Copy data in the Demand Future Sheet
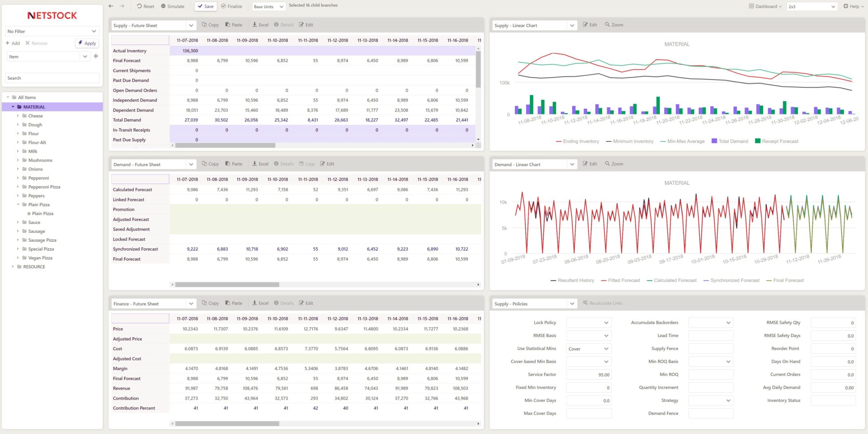 pos(210,164)
